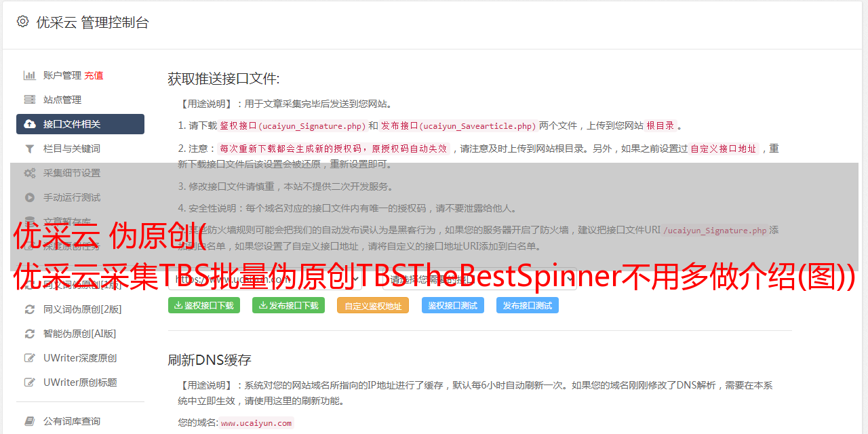Viewport: 868px width, 434px height.
Task: Click the play icon beside 手动运行测试
Action: click(30, 197)
